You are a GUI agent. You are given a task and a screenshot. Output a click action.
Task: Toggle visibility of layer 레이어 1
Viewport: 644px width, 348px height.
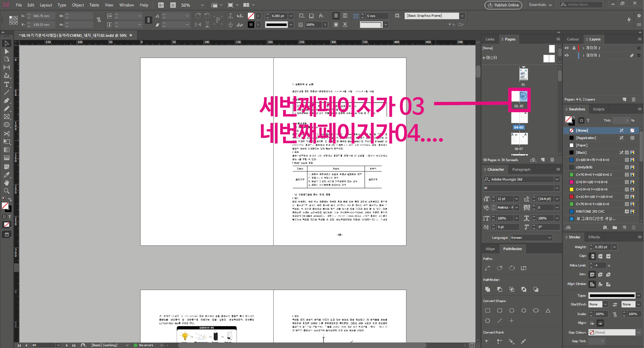click(567, 55)
